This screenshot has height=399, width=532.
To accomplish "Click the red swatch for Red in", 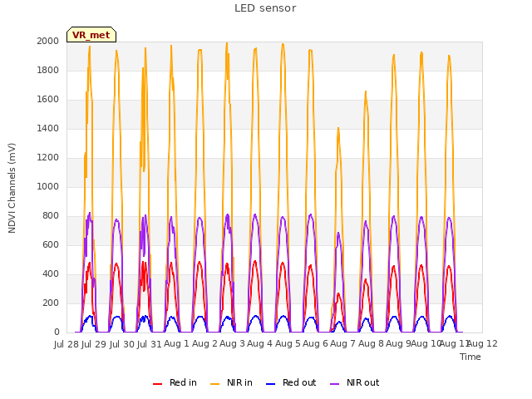I will coord(157,384).
